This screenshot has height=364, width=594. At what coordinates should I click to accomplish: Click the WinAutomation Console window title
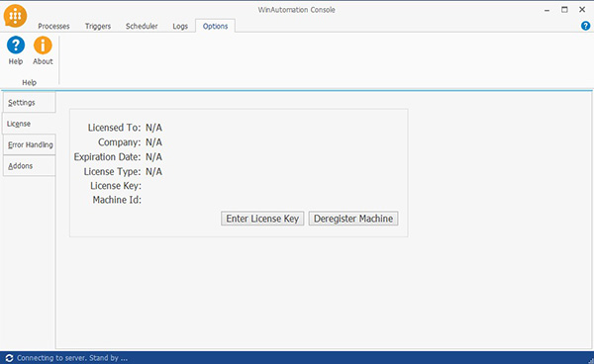tap(297, 10)
